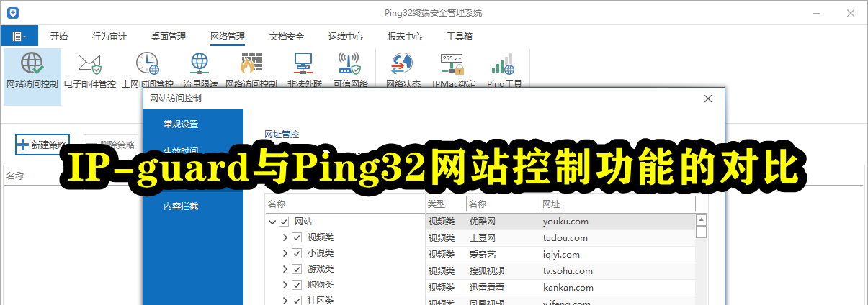The height and width of the screenshot is (305, 868).
Task: Open the 上网时间管控 clock tool
Action: click(x=148, y=70)
